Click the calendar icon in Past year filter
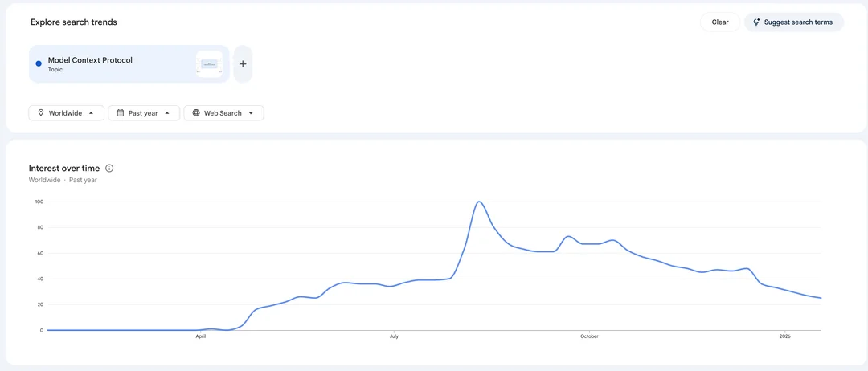 click(120, 112)
